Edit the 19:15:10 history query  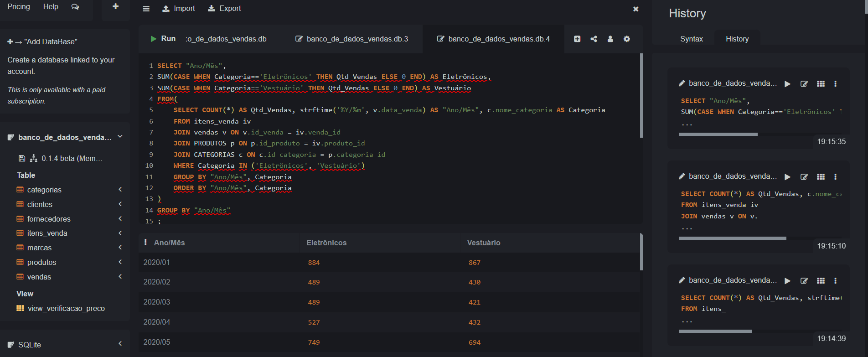pyautogui.click(x=804, y=177)
